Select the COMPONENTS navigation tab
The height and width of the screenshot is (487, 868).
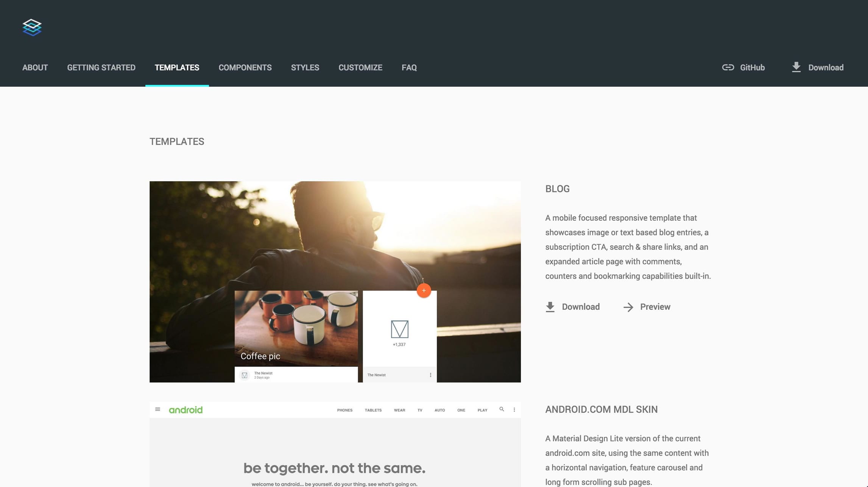coord(245,67)
